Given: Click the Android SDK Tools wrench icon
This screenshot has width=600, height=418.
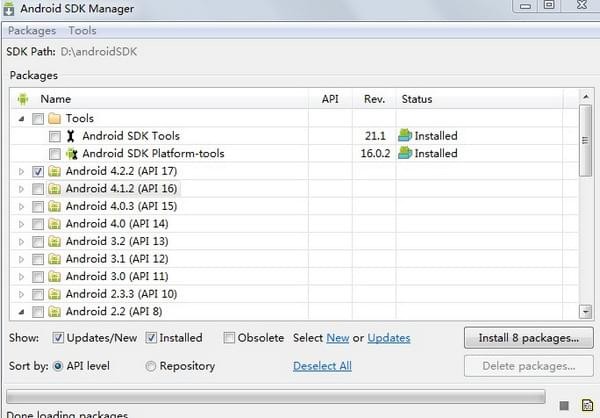Looking at the screenshot, I should [71, 136].
